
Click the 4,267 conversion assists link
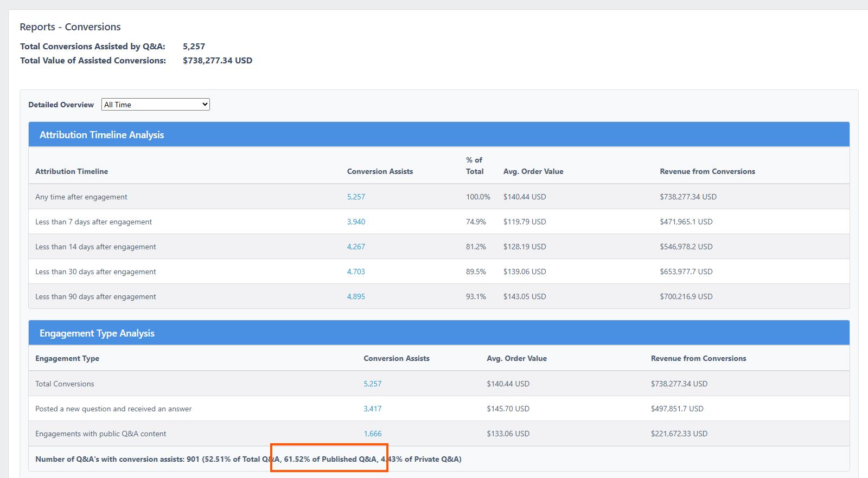[x=356, y=247]
